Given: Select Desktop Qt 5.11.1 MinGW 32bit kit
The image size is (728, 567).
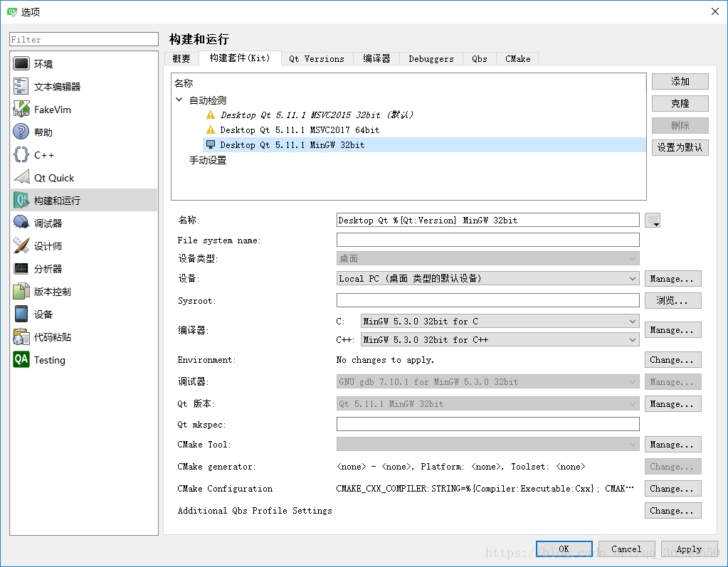Looking at the screenshot, I should tap(424, 144).
